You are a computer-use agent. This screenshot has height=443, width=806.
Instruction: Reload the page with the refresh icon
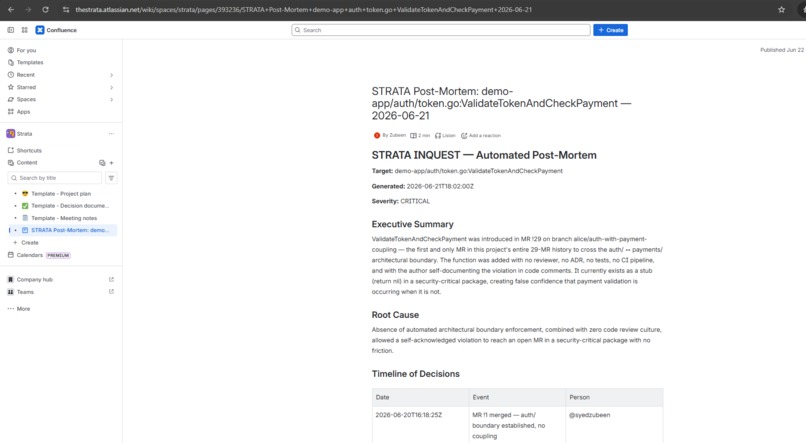45,9
